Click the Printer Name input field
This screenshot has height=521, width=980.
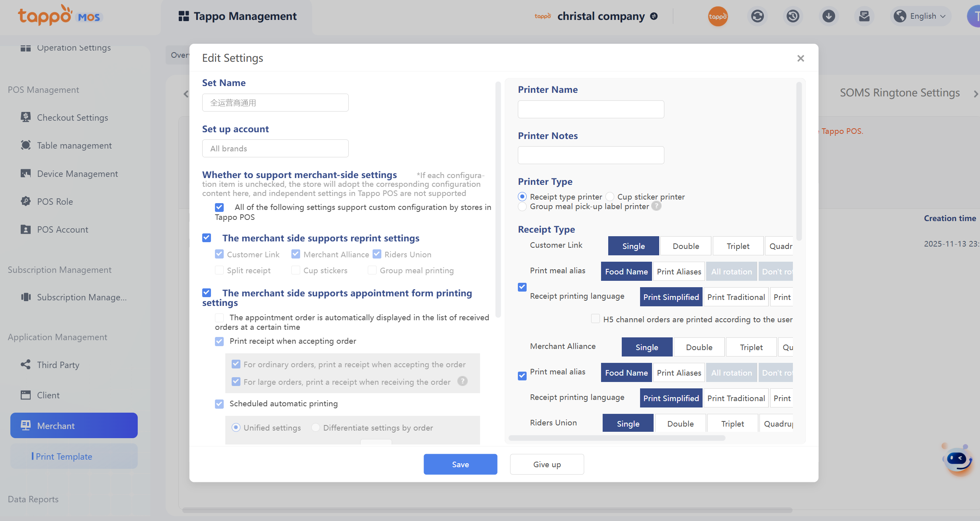pos(591,109)
